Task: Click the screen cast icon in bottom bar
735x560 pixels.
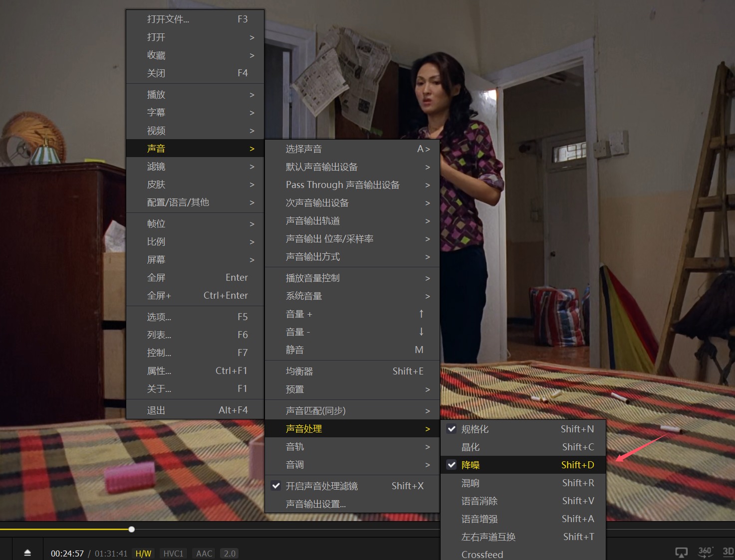Action: [x=681, y=552]
